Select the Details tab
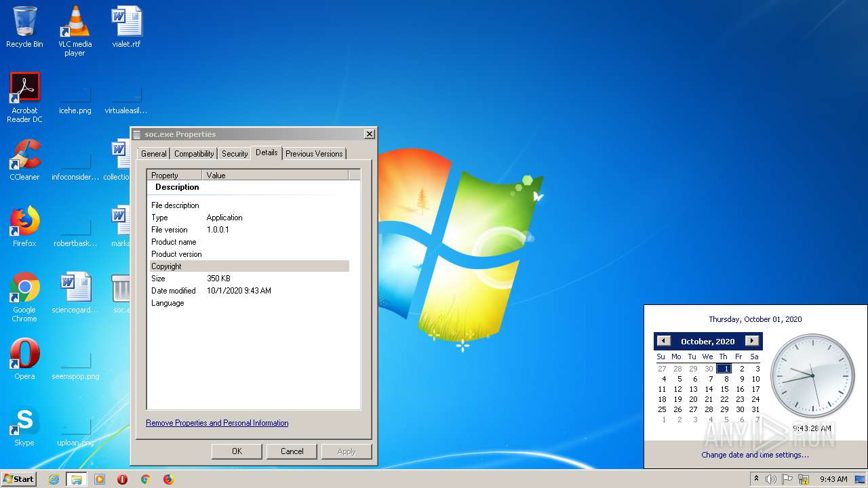Screen dimensions: 868x488 pyautogui.click(x=267, y=152)
